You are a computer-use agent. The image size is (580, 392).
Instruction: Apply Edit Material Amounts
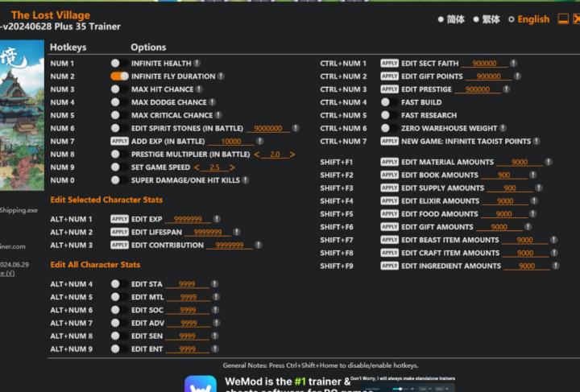(x=390, y=162)
